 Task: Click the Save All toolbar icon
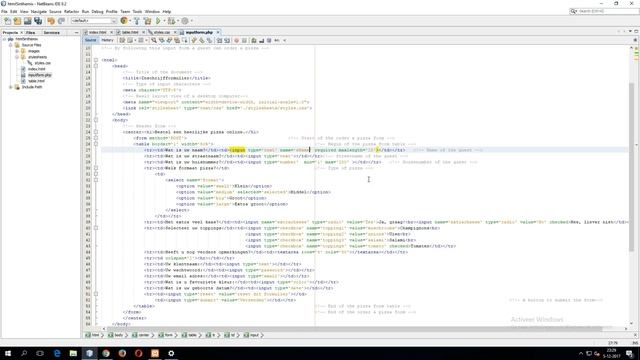point(38,21)
